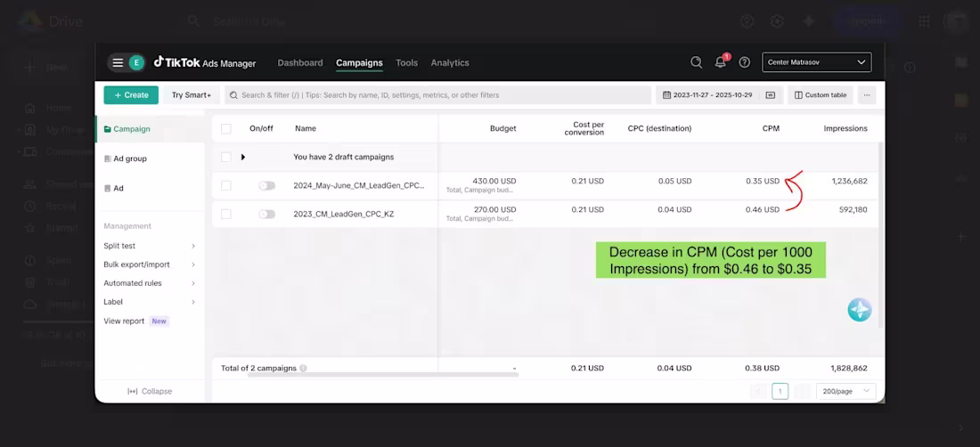Go to previous page arrow in pagination
The width and height of the screenshot is (980, 447).
pos(759,392)
